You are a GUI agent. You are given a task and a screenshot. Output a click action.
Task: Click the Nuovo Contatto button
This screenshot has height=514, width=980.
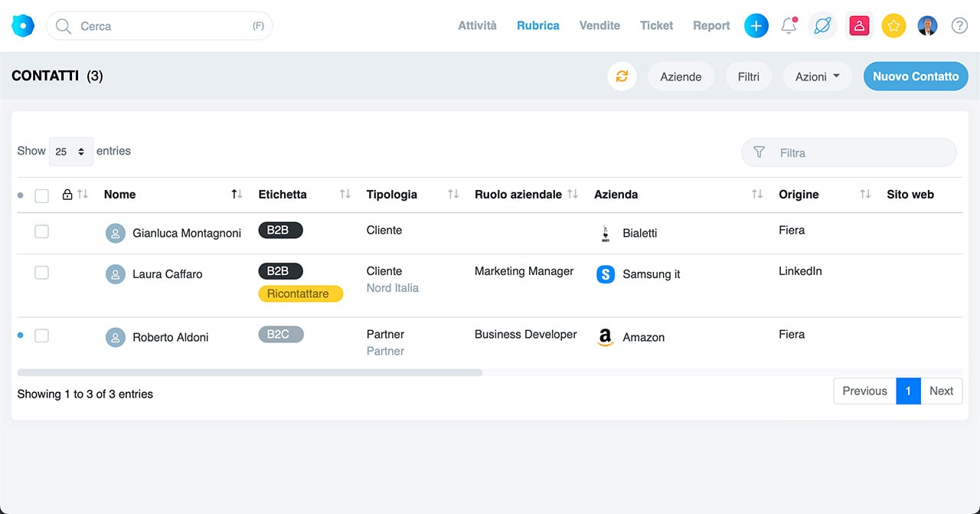[x=915, y=77]
